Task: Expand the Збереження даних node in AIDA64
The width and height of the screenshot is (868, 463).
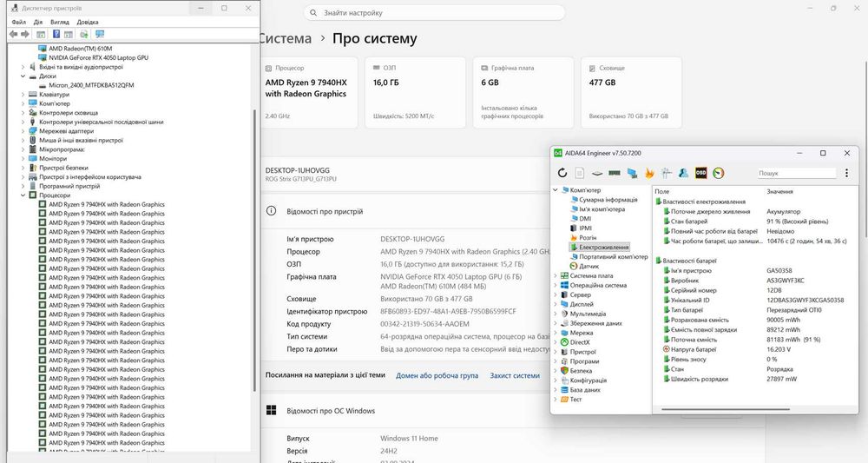Action: tap(556, 323)
